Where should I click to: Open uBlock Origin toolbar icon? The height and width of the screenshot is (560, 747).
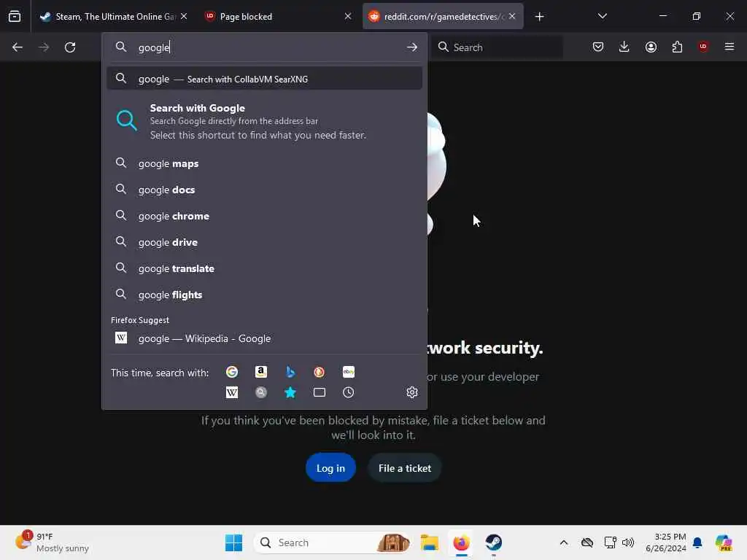[703, 47]
